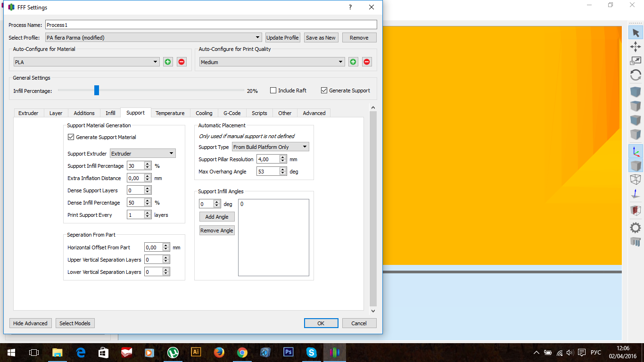This screenshot has height=362, width=644.
Task: Expand the Support Extruder dropdown
Action: pyautogui.click(x=142, y=154)
